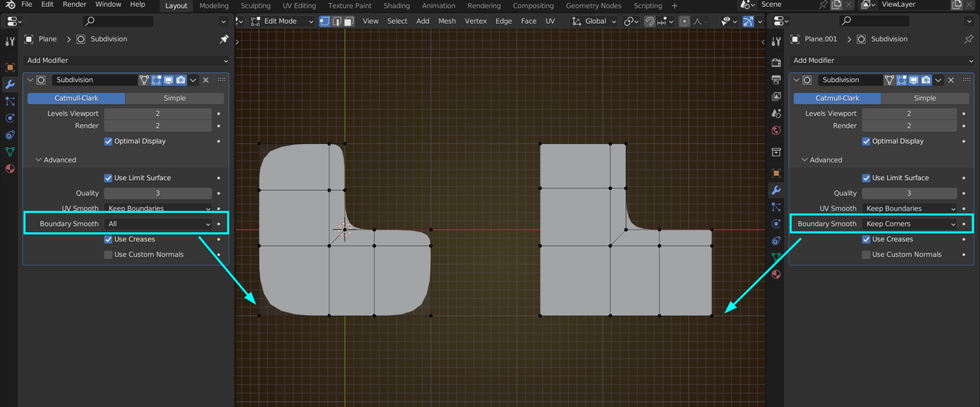
Task: Toggle pin icon in left properties header
Action: pos(224,39)
